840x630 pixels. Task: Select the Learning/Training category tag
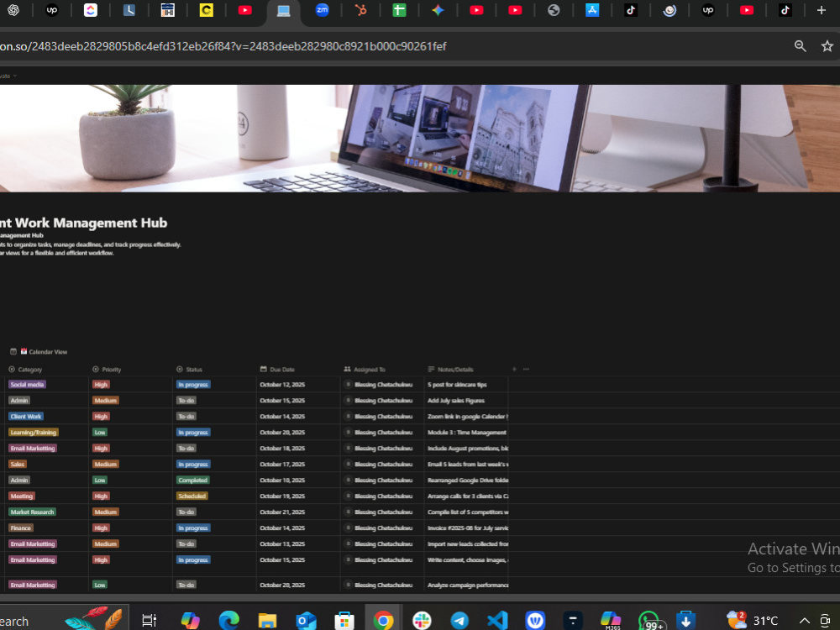(34, 433)
